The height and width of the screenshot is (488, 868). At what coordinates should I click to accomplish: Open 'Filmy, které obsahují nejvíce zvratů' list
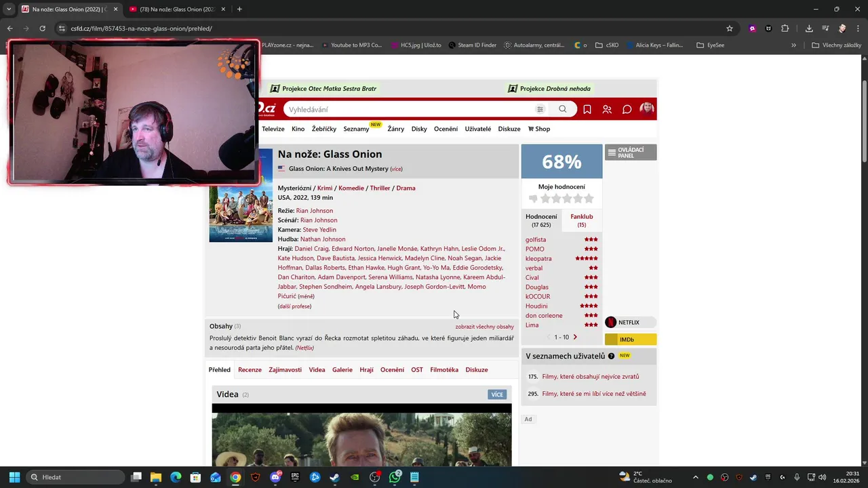[x=591, y=376]
